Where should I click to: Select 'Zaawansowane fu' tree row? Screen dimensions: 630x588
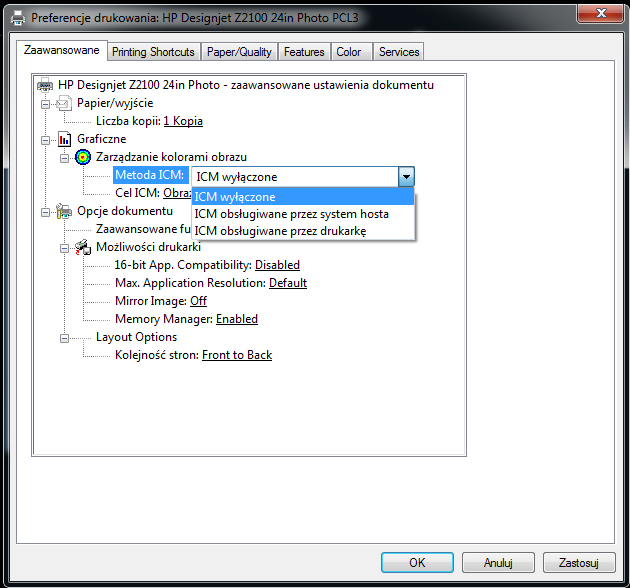tap(143, 229)
